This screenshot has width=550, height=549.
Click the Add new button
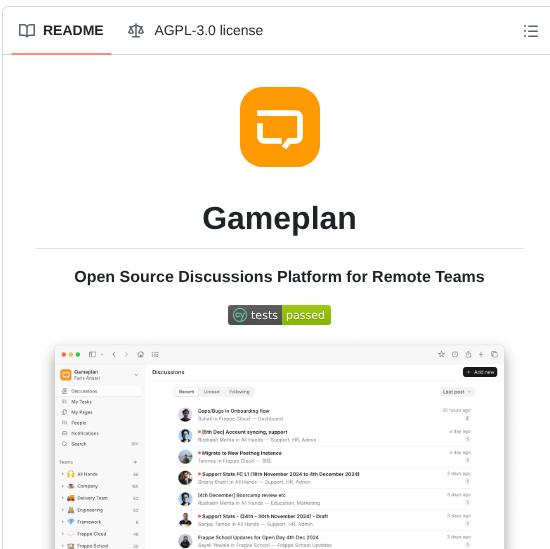[480, 372]
